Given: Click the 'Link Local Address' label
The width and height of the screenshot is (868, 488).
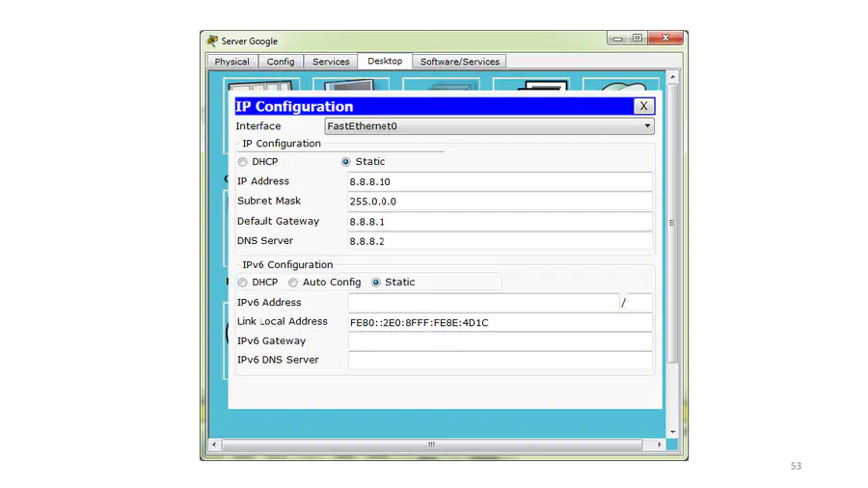Looking at the screenshot, I should point(283,321).
